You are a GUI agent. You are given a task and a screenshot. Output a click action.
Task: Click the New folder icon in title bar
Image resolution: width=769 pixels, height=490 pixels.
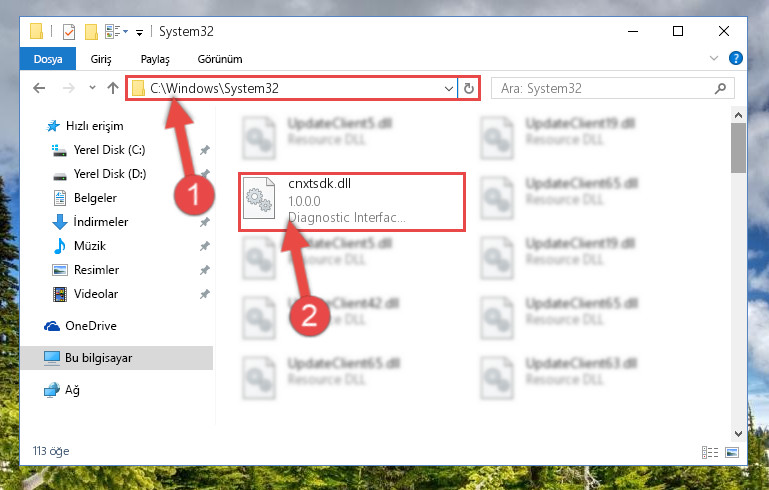tap(91, 32)
